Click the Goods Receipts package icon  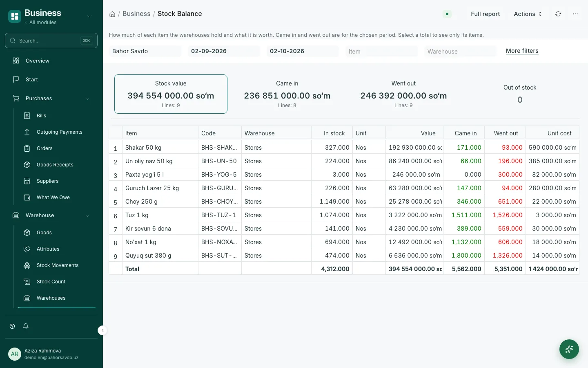tap(27, 165)
